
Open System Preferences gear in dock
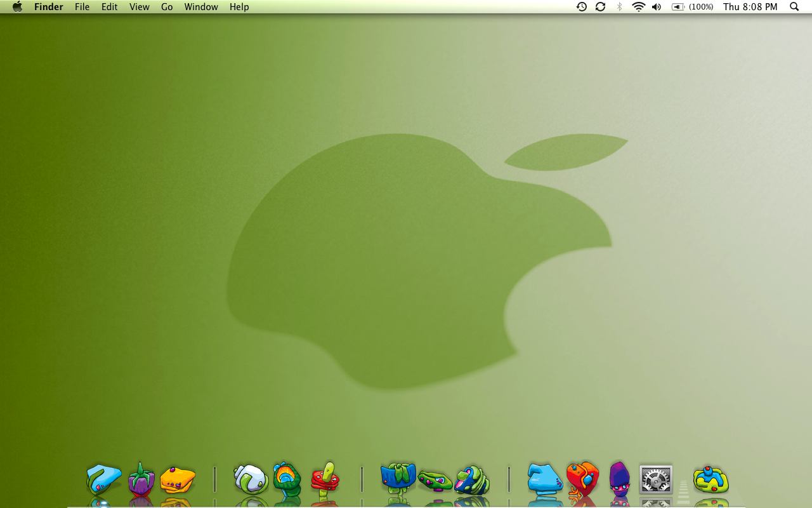point(656,479)
